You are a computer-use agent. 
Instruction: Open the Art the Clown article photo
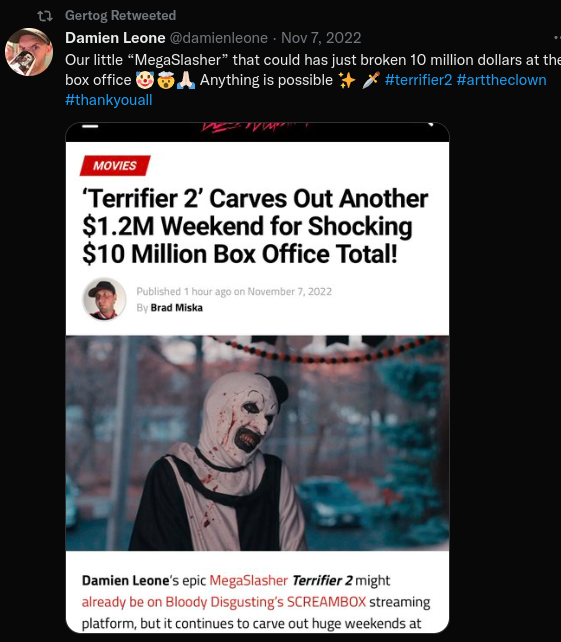[258, 443]
